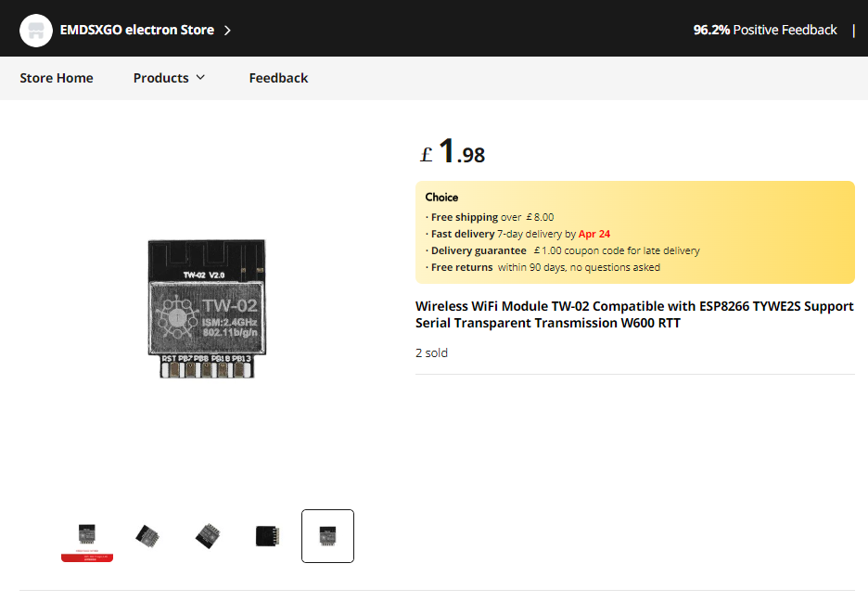Open the Feedback tab

tap(278, 78)
